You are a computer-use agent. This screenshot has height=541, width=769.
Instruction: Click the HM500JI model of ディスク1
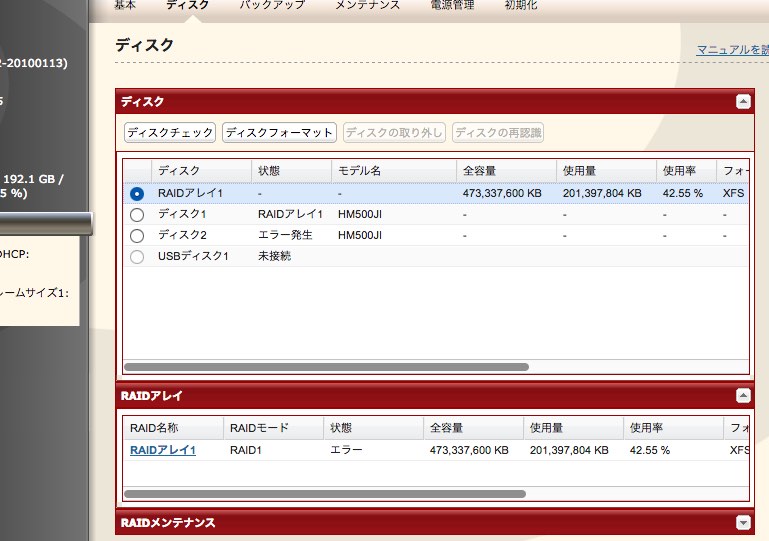tap(360, 214)
